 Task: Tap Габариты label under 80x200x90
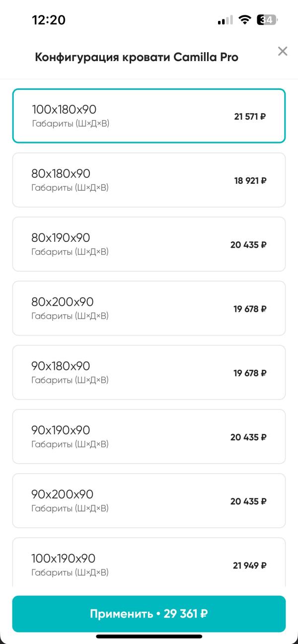70,316
